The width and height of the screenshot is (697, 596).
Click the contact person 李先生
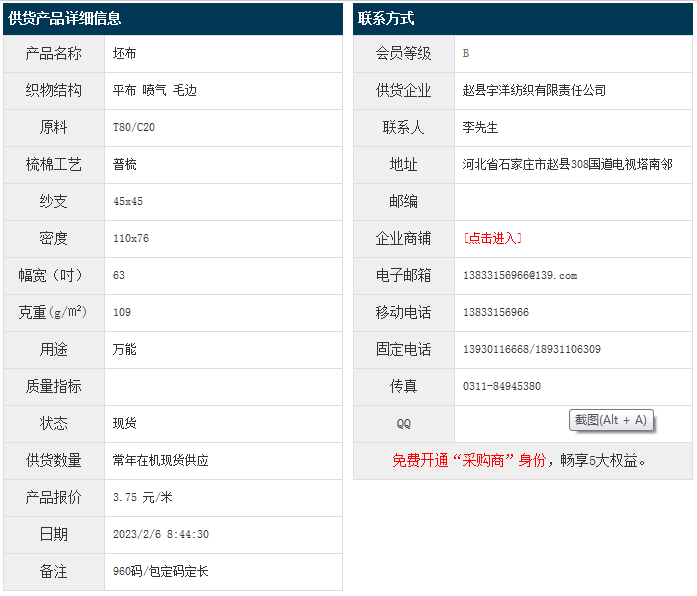coord(480,127)
